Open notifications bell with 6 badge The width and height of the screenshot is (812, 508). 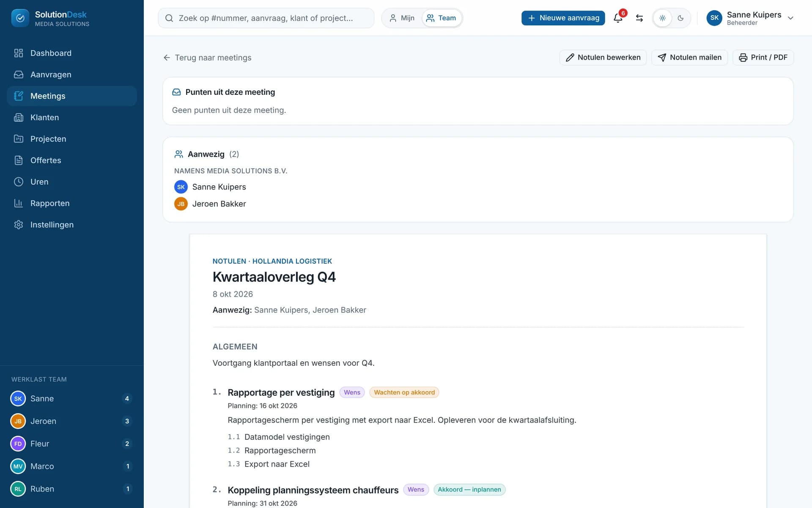pos(618,18)
